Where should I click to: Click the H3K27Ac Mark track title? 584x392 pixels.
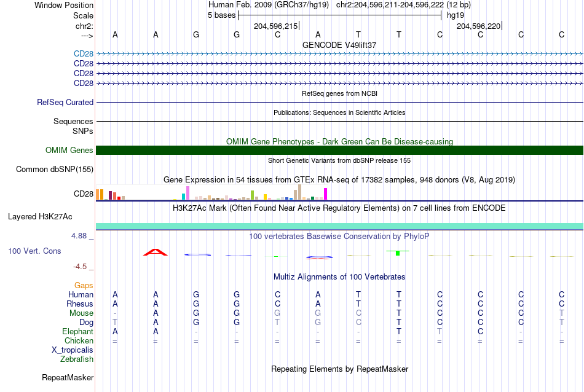(x=339, y=208)
